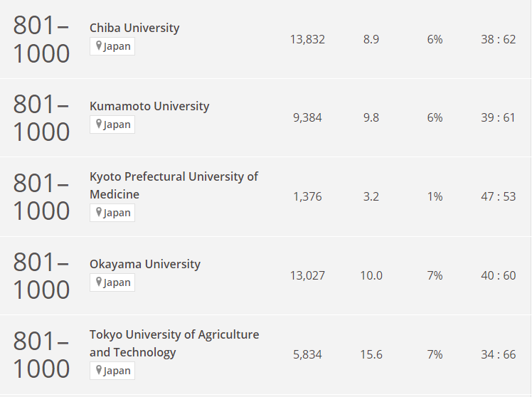
Task: Select the Japan tag below Kumamoto University
Action: coord(117,125)
